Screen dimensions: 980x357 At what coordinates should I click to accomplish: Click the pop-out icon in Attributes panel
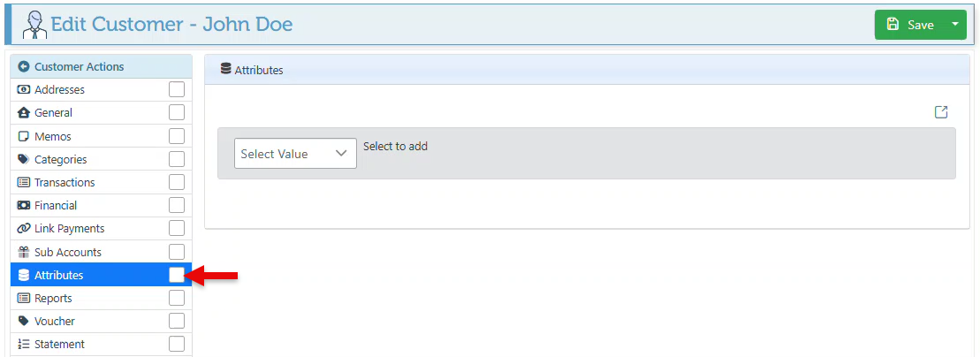coord(941,112)
